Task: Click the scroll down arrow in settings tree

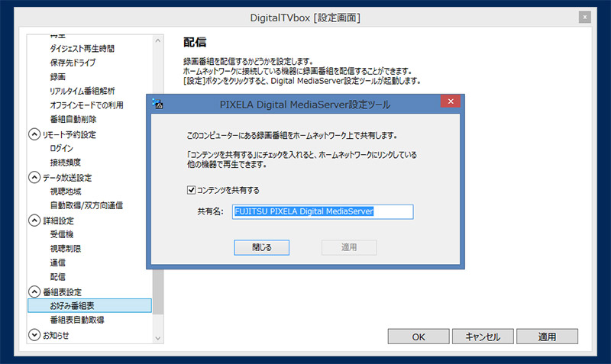Action: [x=158, y=337]
